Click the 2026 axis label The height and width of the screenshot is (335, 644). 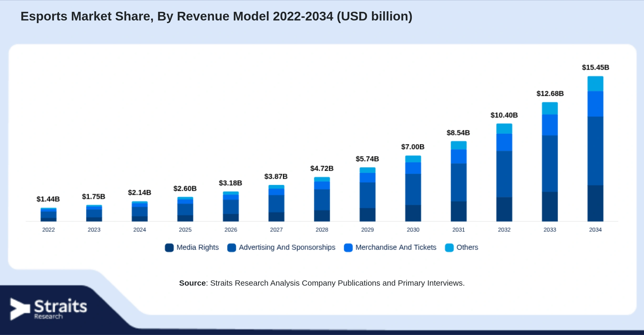[231, 230]
